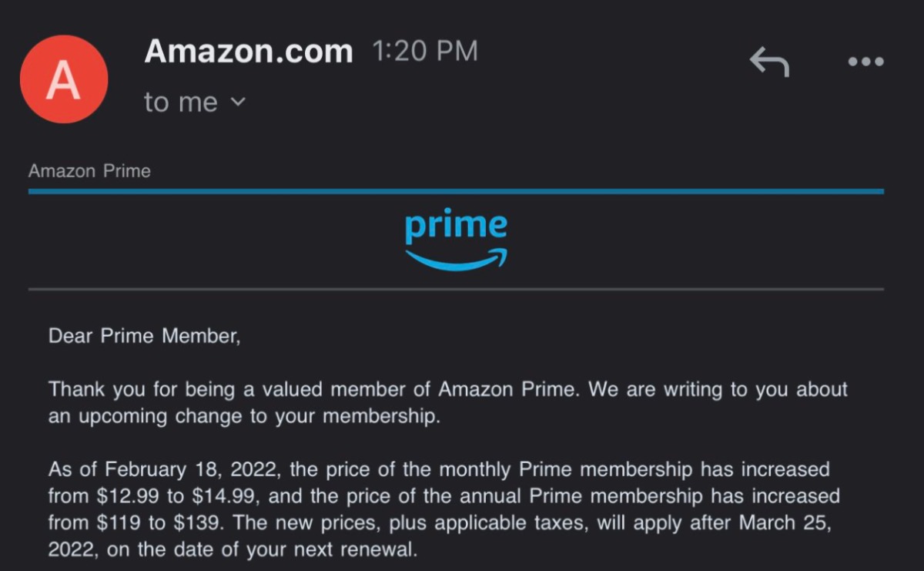The width and height of the screenshot is (924, 571).
Task: Tap the red sender avatar 'A'
Action: pos(64,79)
